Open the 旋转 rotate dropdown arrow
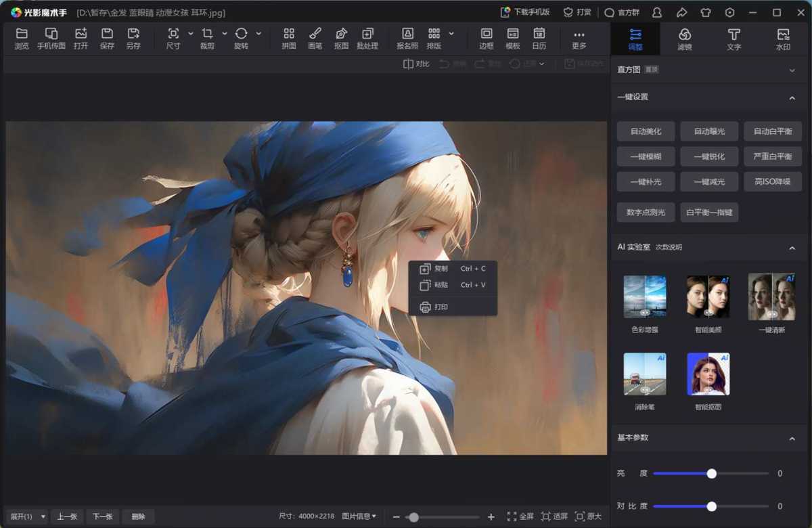 click(257, 33)
